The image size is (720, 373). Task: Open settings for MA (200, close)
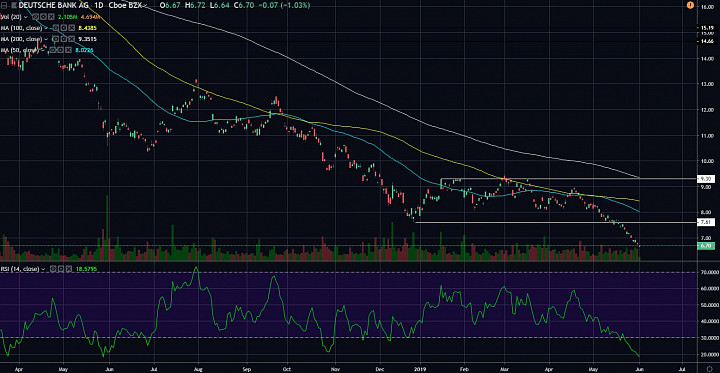click(x=63, y=39)
